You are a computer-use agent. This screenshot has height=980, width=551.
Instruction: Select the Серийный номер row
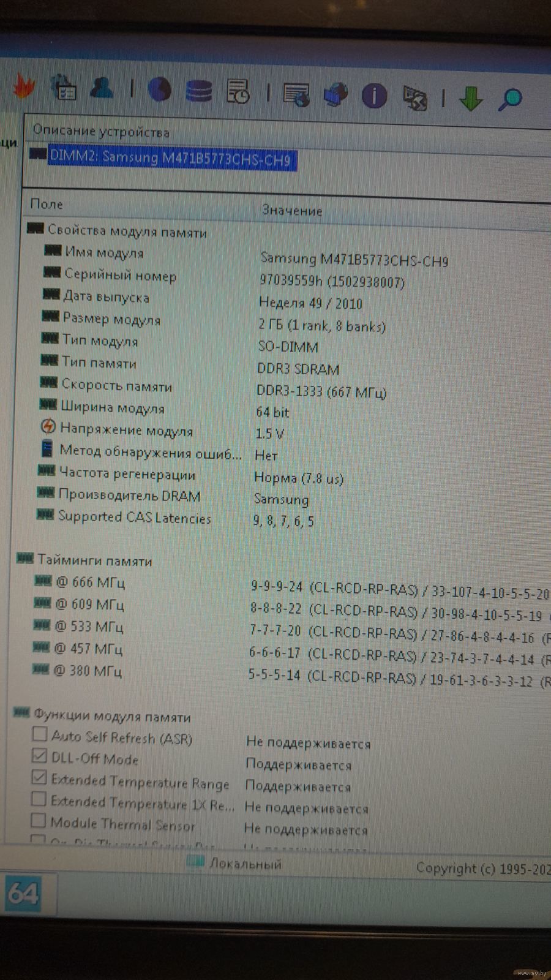pos(120,276)
